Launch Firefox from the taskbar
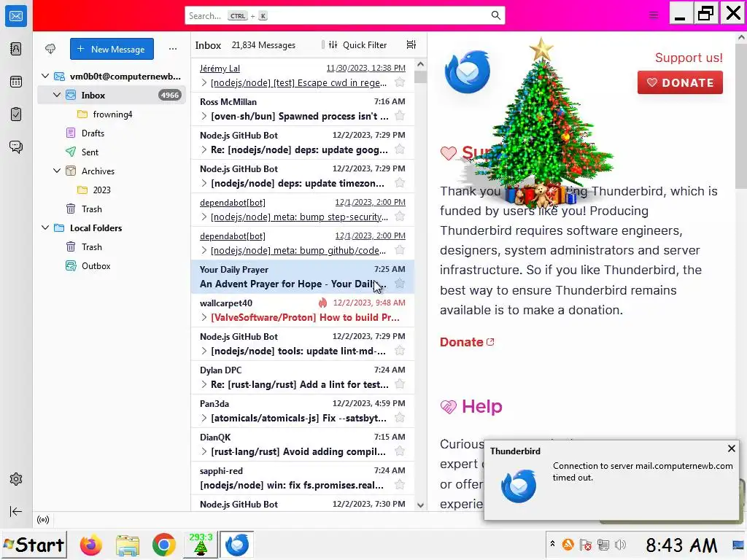Image resolution: width=747 pixels, height=560 pixels. (90, 545)
